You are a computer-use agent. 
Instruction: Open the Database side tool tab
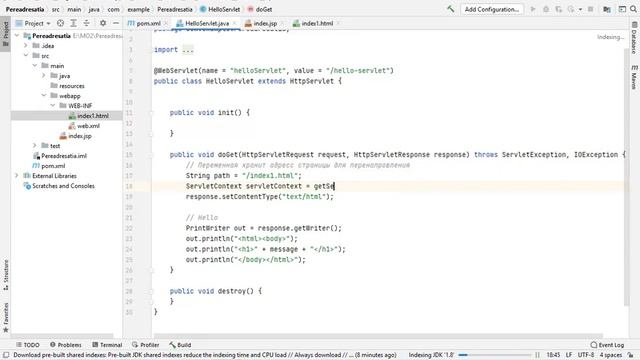[x=634, y=38]
